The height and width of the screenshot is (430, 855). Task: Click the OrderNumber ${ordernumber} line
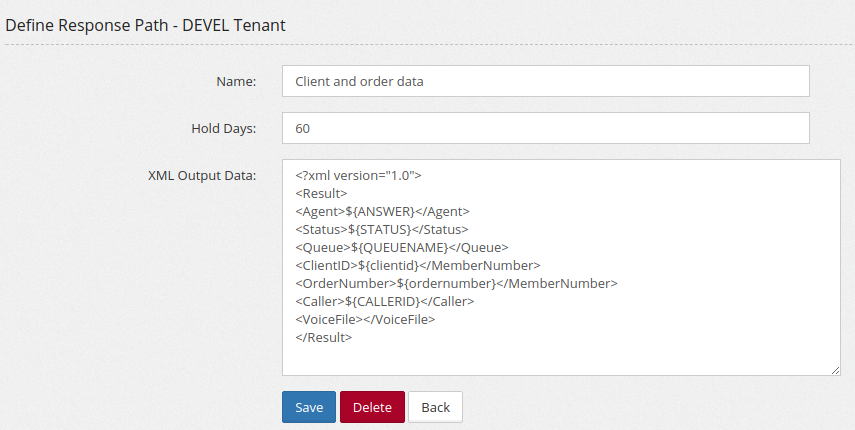pos(456,283)
